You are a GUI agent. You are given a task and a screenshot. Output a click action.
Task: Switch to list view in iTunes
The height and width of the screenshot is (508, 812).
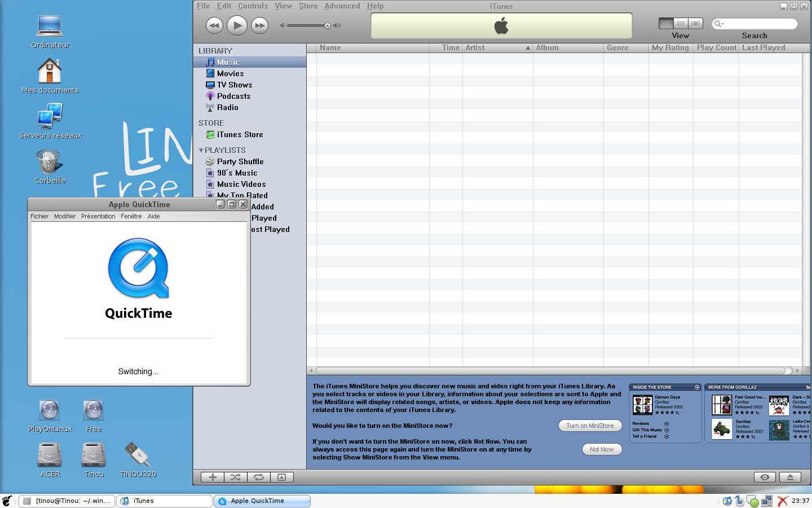tap(666, 23)
